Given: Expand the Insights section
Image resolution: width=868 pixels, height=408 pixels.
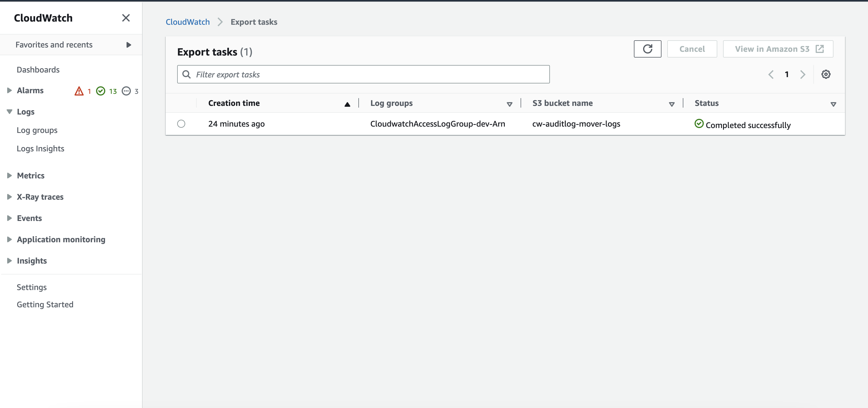Looking at the screenshot, I should (9, 261).
